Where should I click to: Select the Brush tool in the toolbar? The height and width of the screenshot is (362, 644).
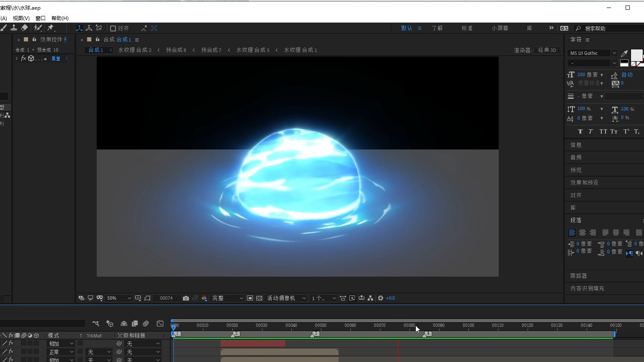[x=4, y=28]
